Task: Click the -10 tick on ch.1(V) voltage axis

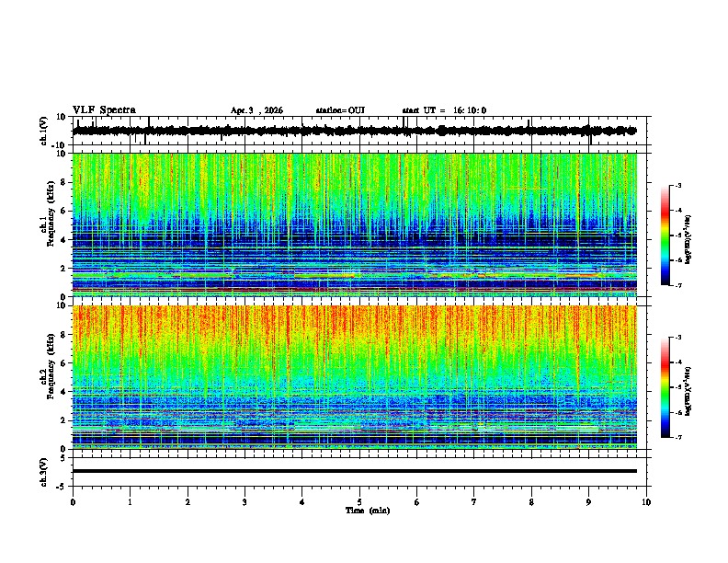Action: click(60, 145)
